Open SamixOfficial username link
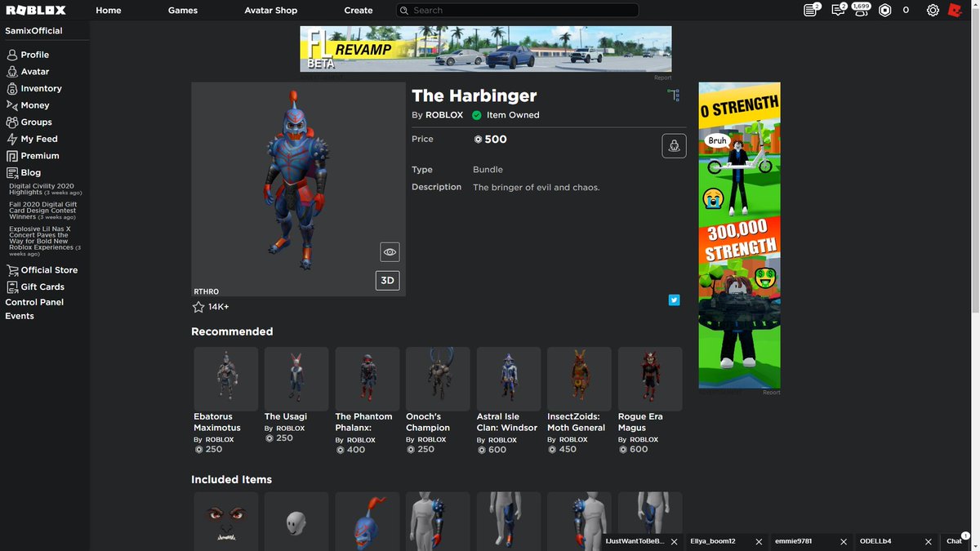 tap(33, 31)
